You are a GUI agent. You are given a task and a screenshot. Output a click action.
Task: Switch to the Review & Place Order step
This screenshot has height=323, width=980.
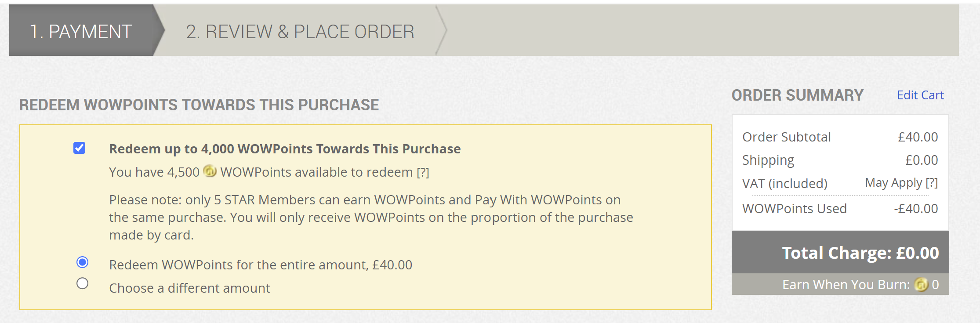point(300,31)
